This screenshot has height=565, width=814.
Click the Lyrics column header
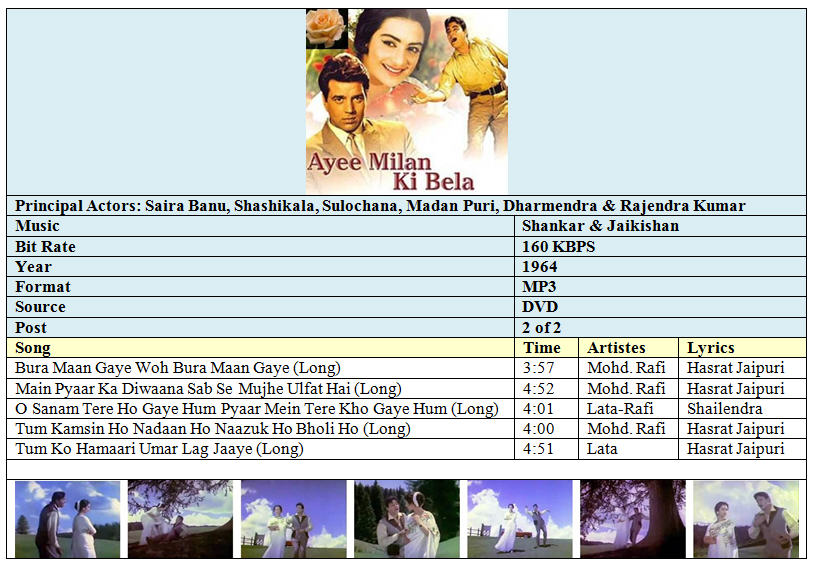[742, 347]
